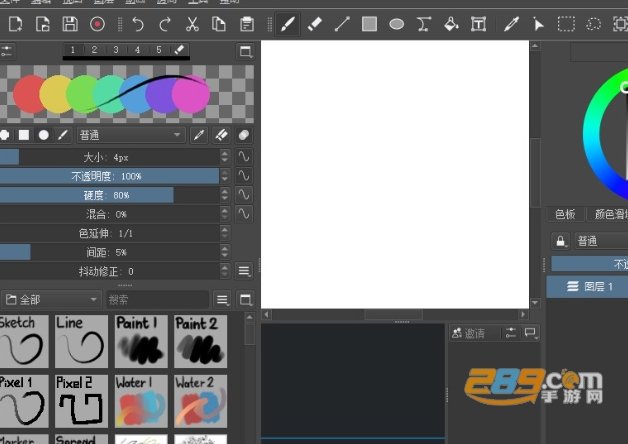Adjust 色延伸 stepper arrows
The image size is (628, 444).
pos(225,233)
